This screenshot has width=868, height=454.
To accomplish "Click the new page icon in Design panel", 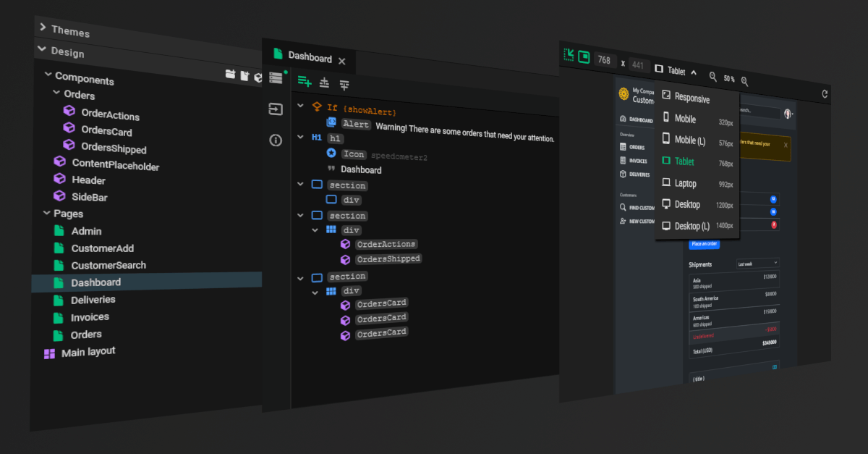I will click(244, 75).
